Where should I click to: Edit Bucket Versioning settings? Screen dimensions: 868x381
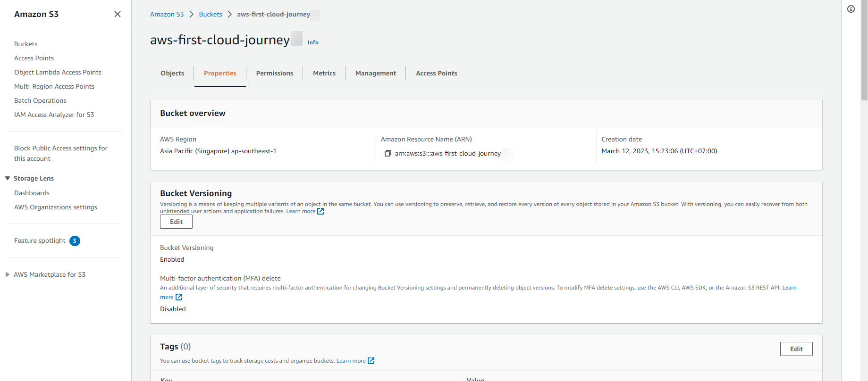click(176, 222)
